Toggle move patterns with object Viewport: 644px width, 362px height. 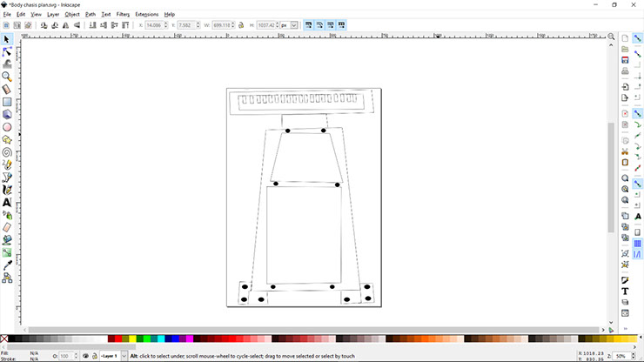click(342, 25)
